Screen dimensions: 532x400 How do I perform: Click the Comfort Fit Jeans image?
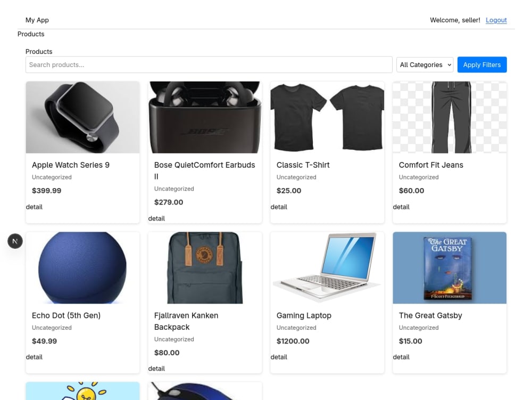[450, 117]
